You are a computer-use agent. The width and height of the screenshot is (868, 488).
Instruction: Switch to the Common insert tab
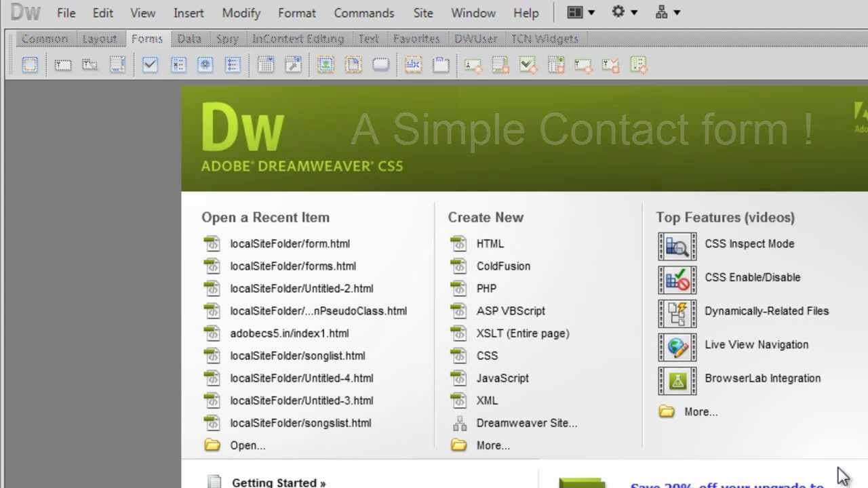pyautogui.click(x=45, y=39)
